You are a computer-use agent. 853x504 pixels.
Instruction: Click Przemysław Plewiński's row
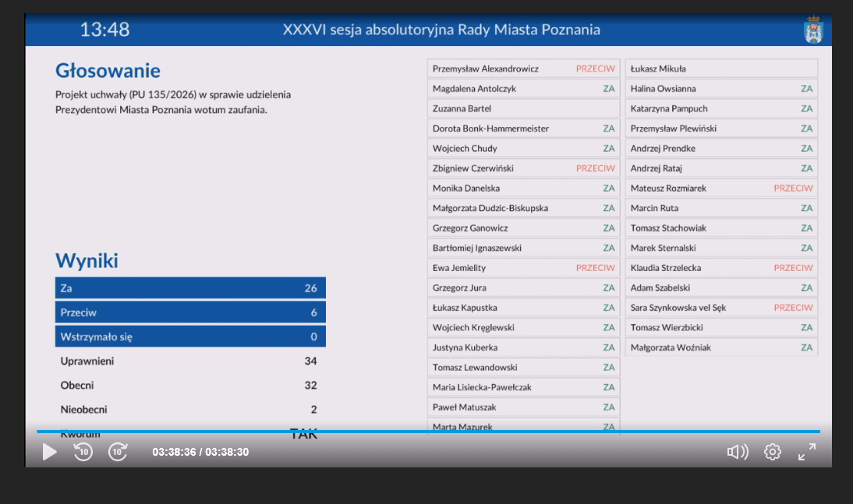point(721,129)
